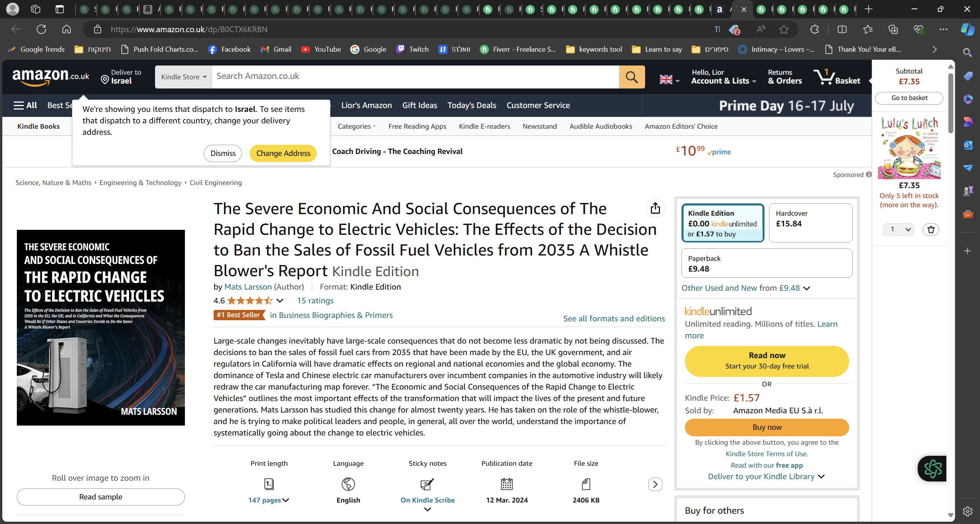Click the 15 ratings link
The height and width of the screenshot is (524, 980).
point(315,301)
